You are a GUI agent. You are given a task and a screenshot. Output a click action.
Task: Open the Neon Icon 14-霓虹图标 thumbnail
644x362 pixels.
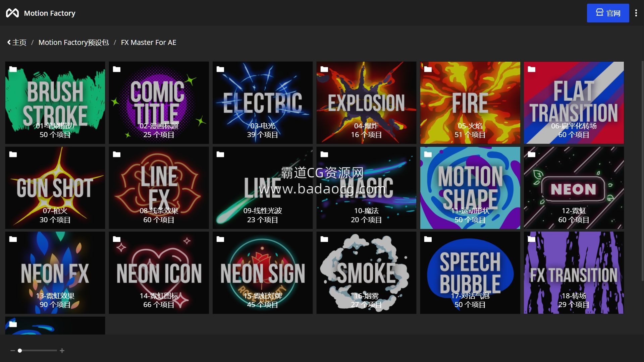pos(159,273)
